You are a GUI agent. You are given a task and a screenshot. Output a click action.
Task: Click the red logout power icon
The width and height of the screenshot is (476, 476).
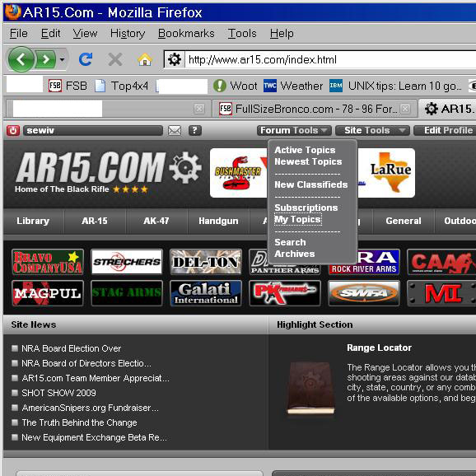[x=13, y=131]
